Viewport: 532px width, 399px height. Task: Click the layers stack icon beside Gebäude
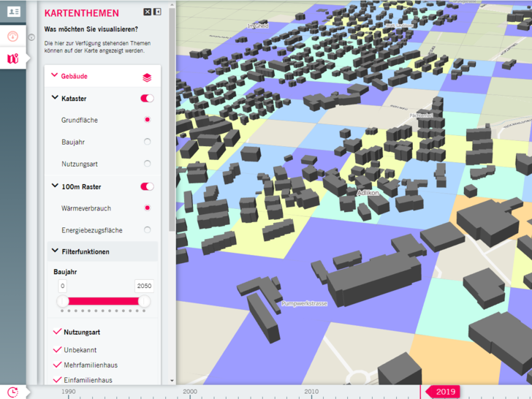coord(147,77)
